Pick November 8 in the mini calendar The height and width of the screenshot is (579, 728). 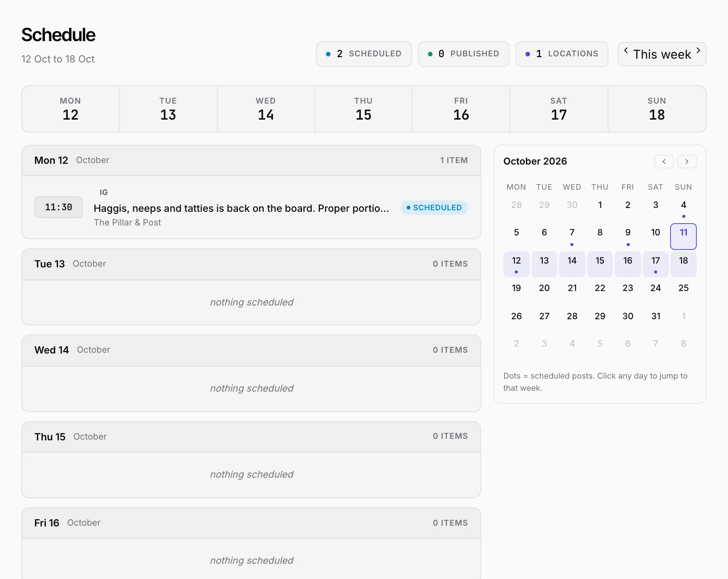pos(683,347)
